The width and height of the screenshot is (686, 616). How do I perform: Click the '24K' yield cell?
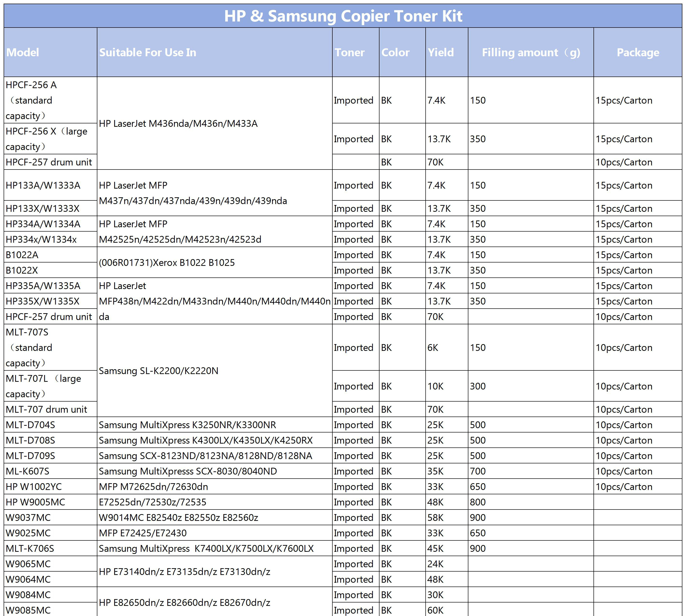[x=447, y=564]
